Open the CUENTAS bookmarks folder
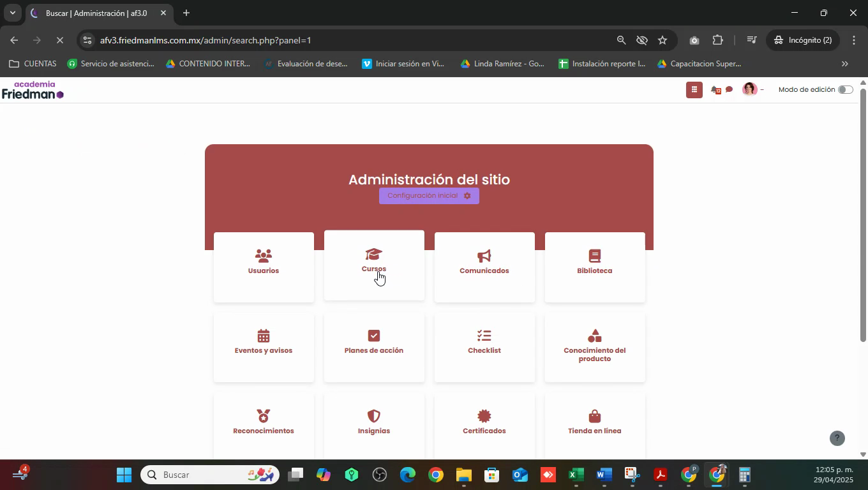 (x=33, y=64)
